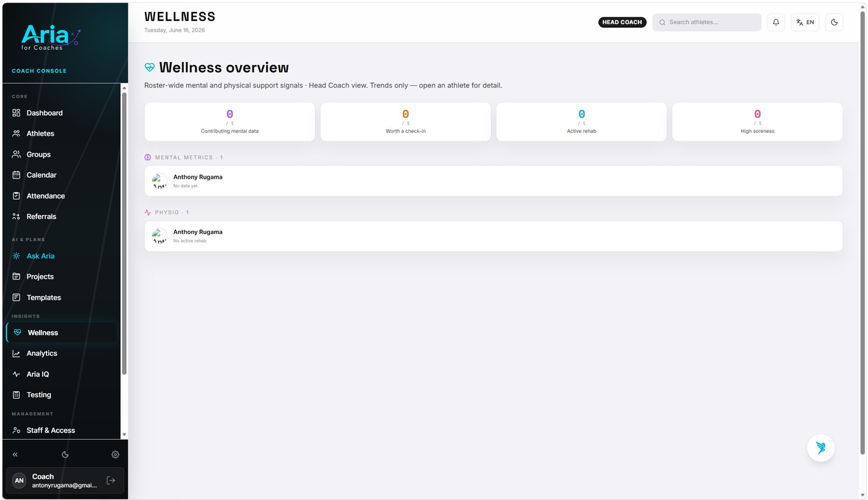Image resolution: width=868 pixels, height=500 pixels.
Task: Click the Athletes people icon
Action: [17, 133]
